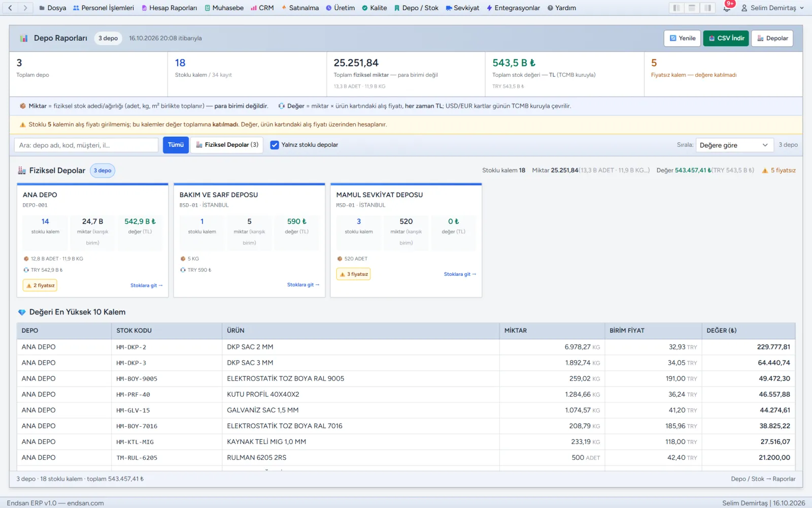Viewport: 812px width, 508px height.
Task: Go forward with the right arrow button
Action: point(25,8)
